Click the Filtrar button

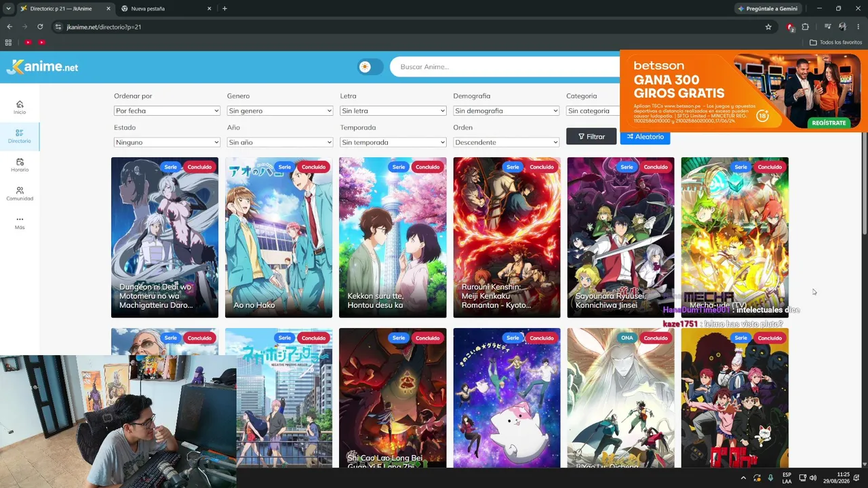[x=591, y=136]
